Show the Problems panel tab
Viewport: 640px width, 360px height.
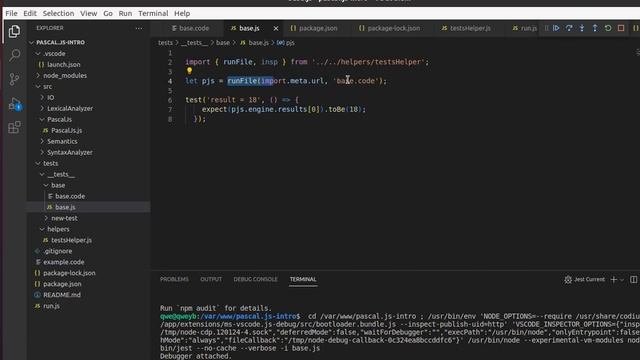click(174, 280)
